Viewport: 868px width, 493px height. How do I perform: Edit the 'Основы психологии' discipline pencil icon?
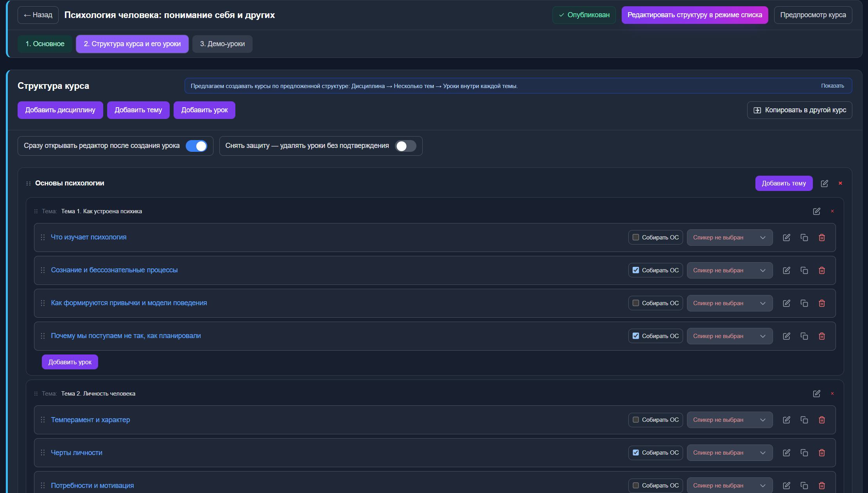click(x=824, y=184)
